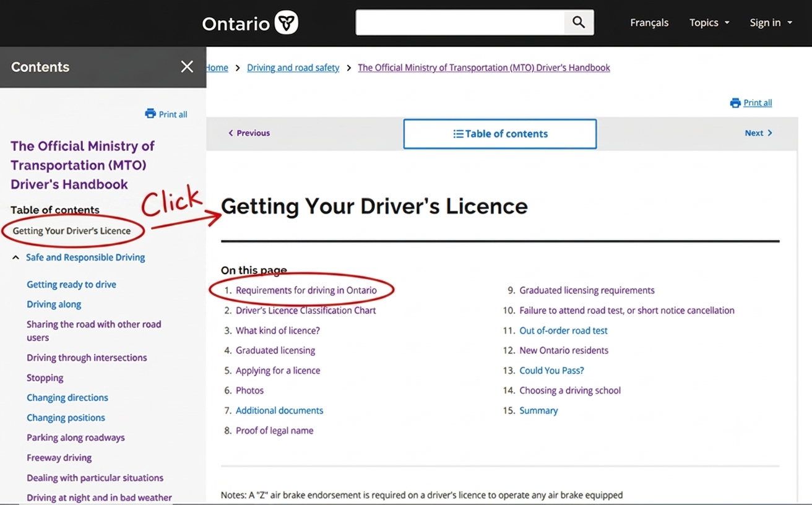Viewport: 812px width, 505px height.
Task: Jump to Choosing a driving school
Action: 570,391
